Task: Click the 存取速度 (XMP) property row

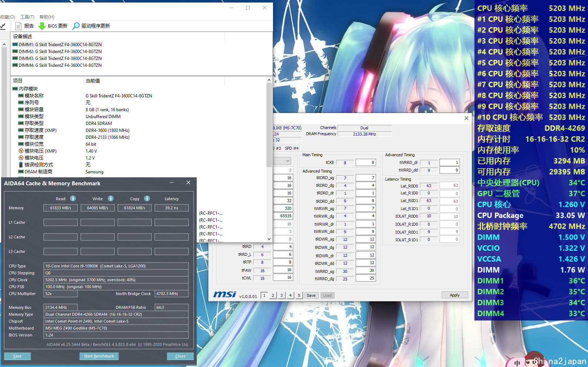Action: (x=138, y=130)
